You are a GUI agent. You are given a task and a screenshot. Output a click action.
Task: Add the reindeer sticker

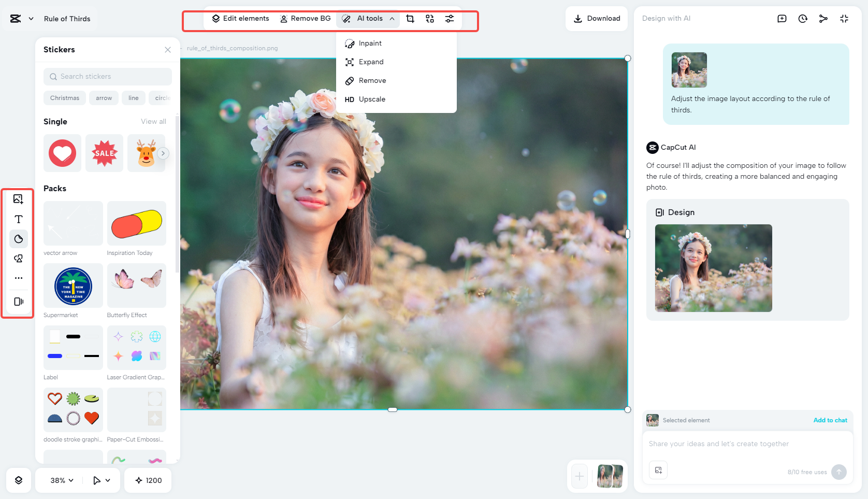click(x=147, y=153)
